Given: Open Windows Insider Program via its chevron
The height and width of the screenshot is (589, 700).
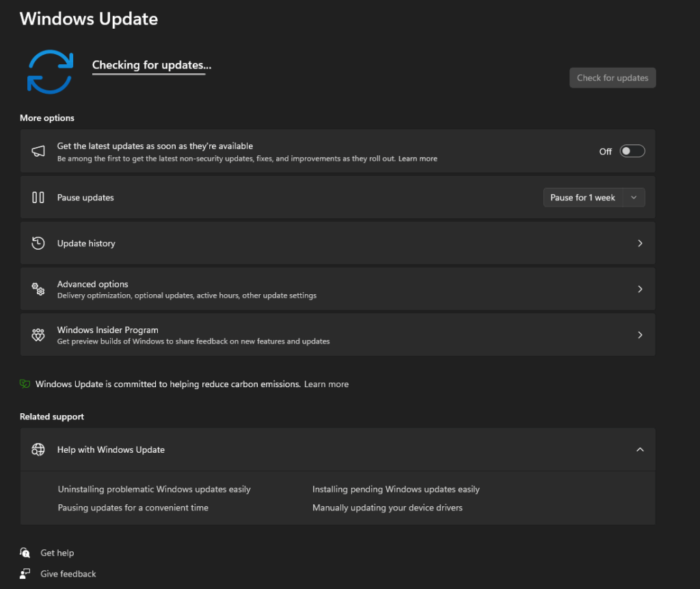Looking at the screenshot, I should [640, 335].
